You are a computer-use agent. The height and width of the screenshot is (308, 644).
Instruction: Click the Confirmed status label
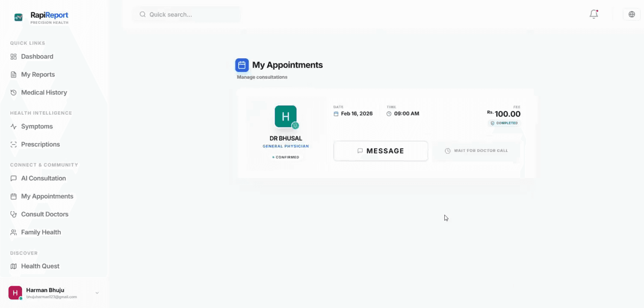[x=286, y=157]
